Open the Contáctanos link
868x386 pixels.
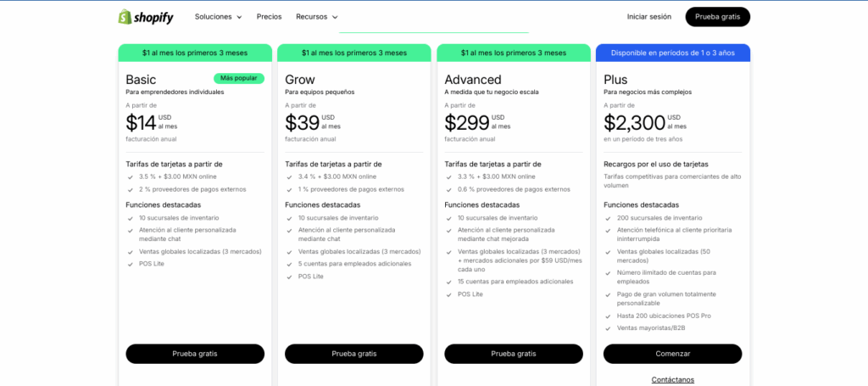pos(672,380)
